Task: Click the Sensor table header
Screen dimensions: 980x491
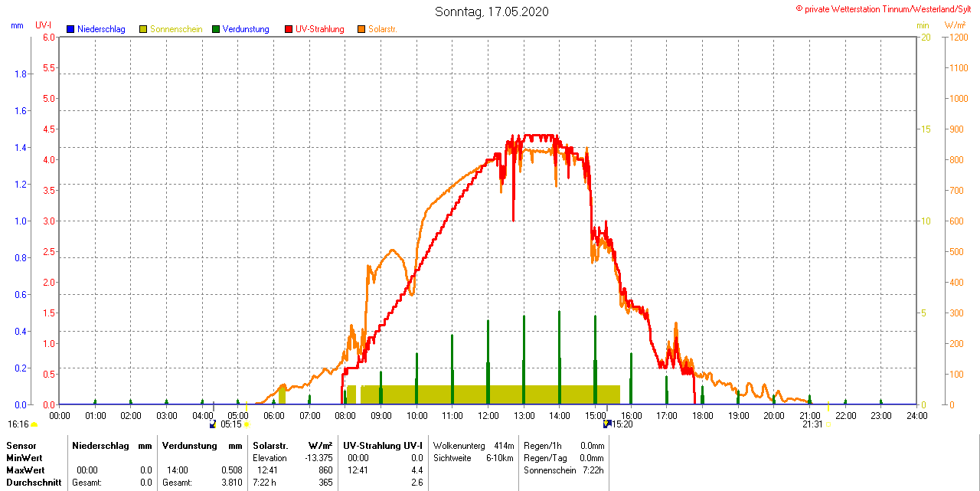Action: click(21, 445)
